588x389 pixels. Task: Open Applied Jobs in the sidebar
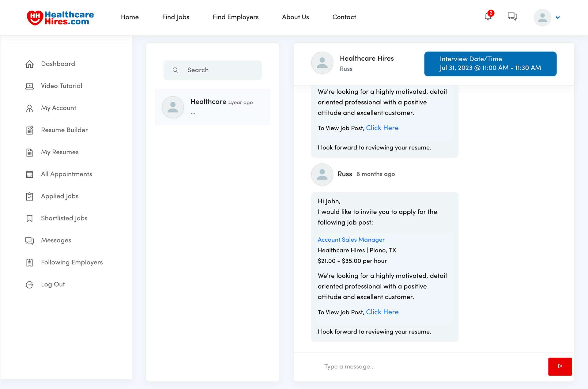[x=60, y=196]
